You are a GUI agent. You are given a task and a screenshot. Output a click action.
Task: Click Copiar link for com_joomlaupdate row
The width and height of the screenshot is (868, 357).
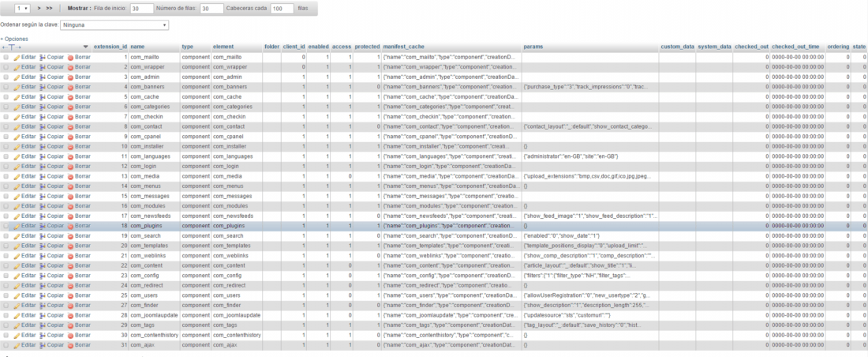(55, 316)
